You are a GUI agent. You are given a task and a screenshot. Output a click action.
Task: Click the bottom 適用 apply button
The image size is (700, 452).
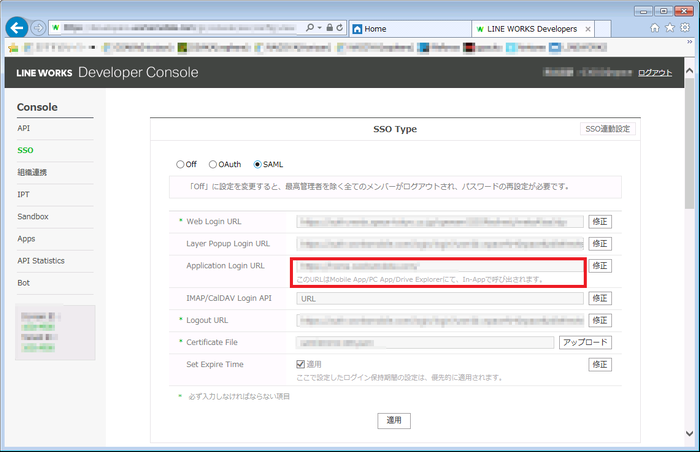point(394,420)
